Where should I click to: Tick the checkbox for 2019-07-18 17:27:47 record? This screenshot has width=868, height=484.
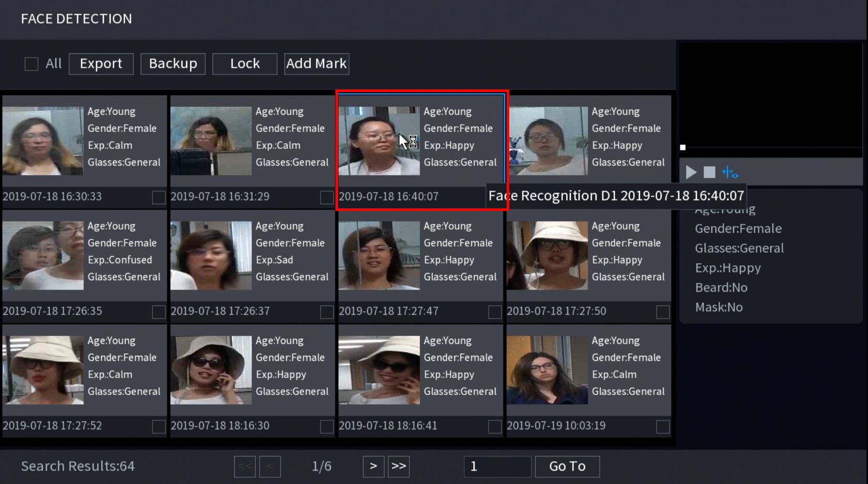point(495,312)
